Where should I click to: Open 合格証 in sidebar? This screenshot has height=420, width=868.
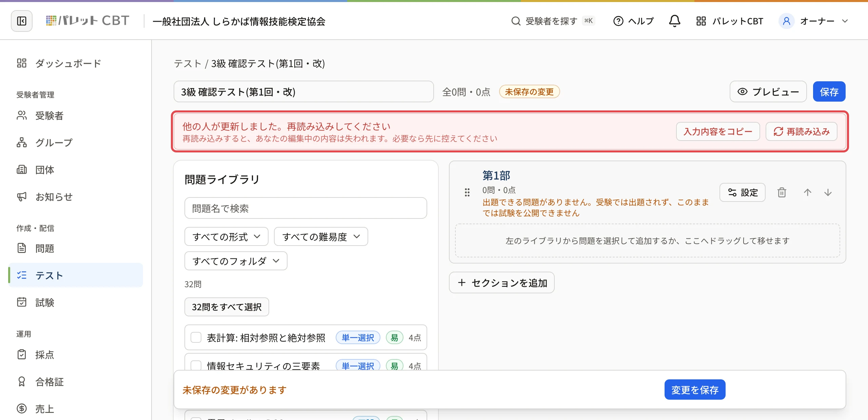76,382
